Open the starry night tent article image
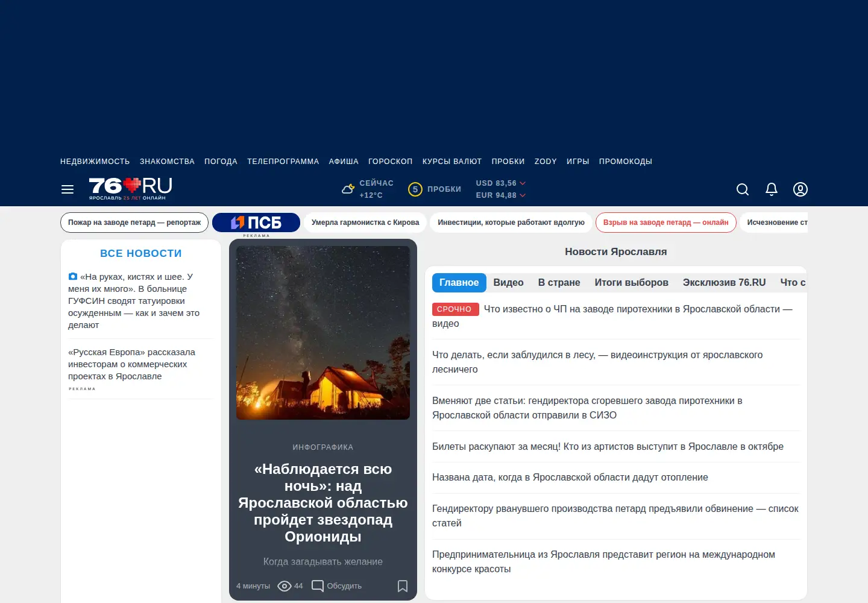Image resolution: width=868 pixels, height=603 pixels. click(x=323, y=333)
